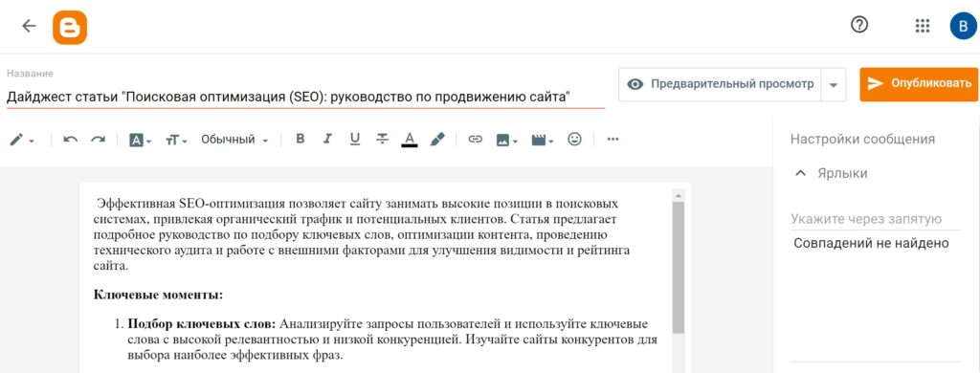This screenshot has height=373, width=980.
Task: Open the font size dropdown
Action: (176, 140)
